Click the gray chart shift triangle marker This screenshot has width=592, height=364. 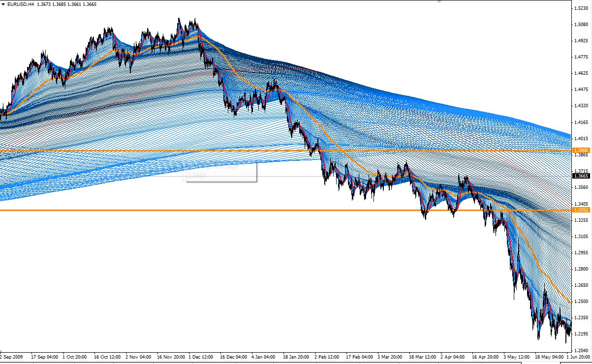click(439, 1)
